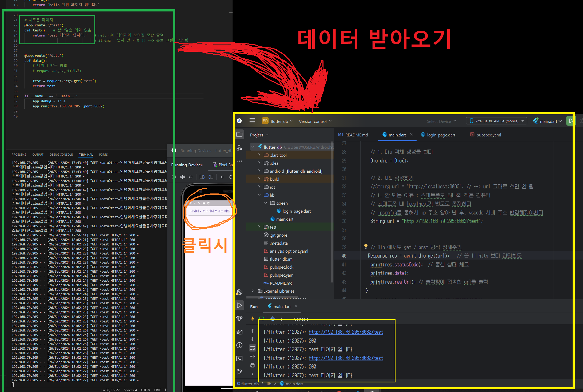
Task: Switch to the DEBUG CONSOLE tab in VS Code
Action: click(x=61, y=155)
